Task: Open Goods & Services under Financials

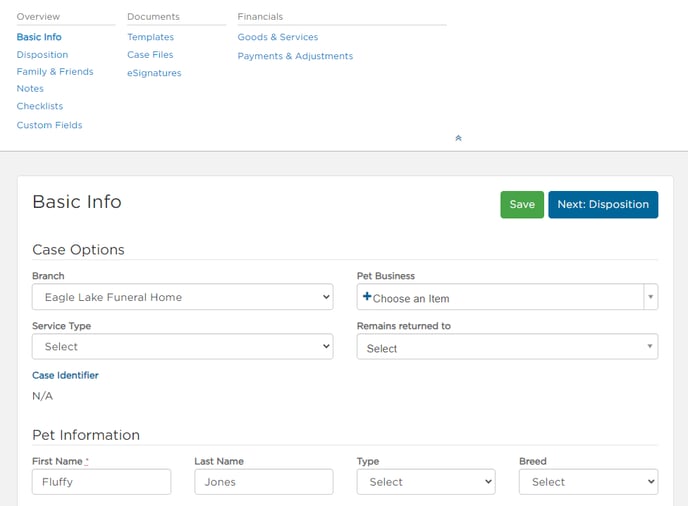Action: tap(278, 37)
